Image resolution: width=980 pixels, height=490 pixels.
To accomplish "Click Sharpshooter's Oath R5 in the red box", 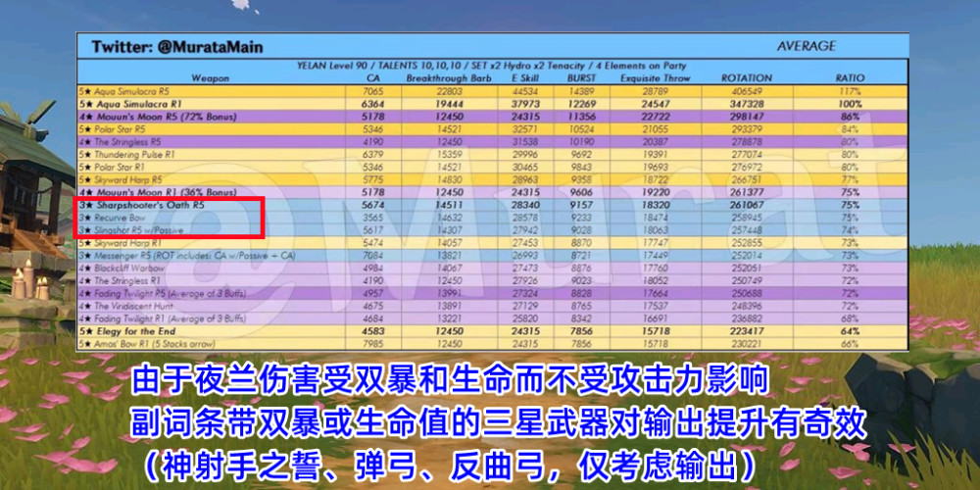I will (141, 206).
